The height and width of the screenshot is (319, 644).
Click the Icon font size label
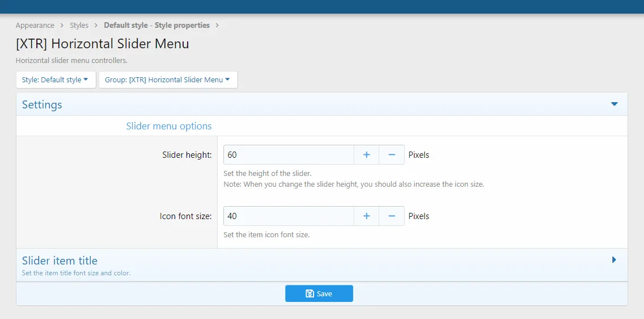(185, 216)
